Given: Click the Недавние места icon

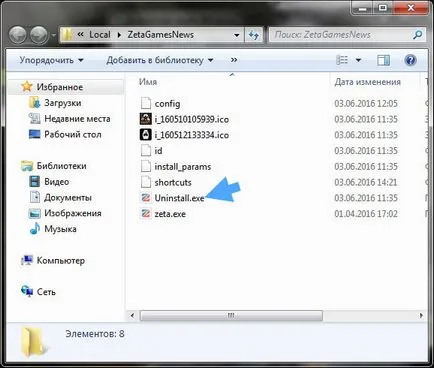Looking at the screenshot, I should (x=34, y=118).
